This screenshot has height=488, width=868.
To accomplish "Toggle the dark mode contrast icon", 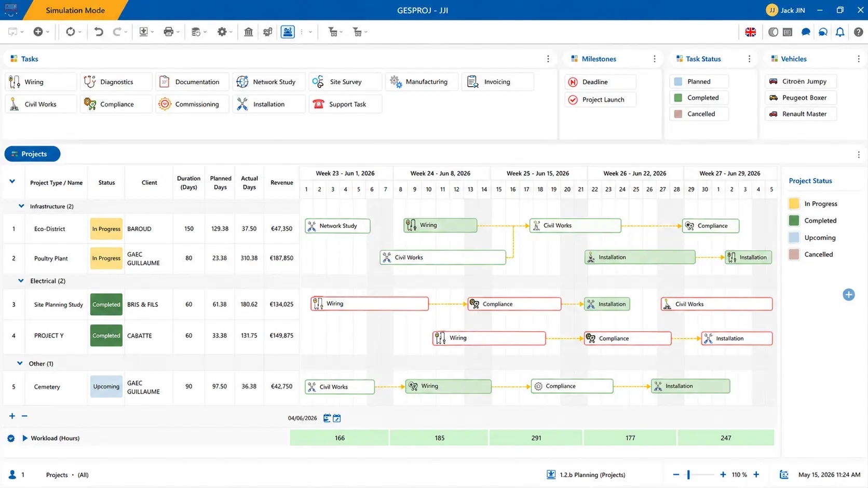I will 773,32.
